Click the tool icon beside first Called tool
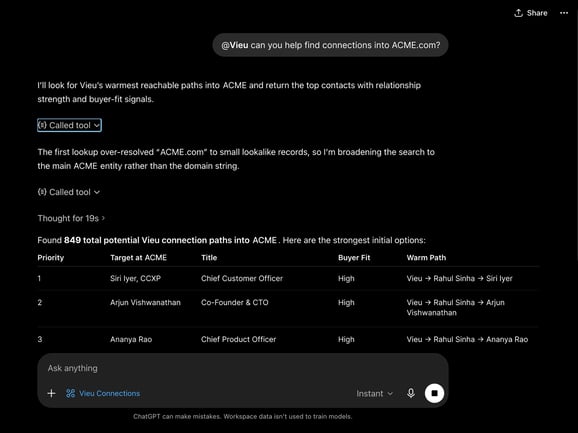The height and width of the screenshot is (433, 578). [42, 125]
